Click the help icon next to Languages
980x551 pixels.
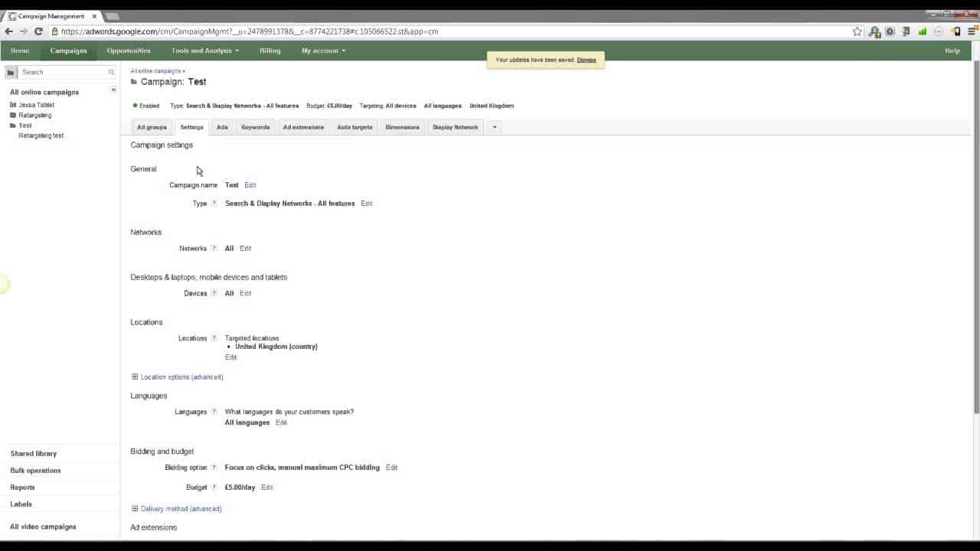click(214, 412)
